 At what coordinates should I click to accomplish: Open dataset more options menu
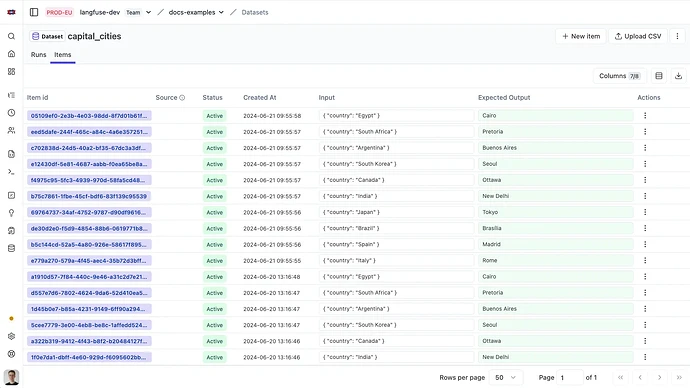point(677,36)
